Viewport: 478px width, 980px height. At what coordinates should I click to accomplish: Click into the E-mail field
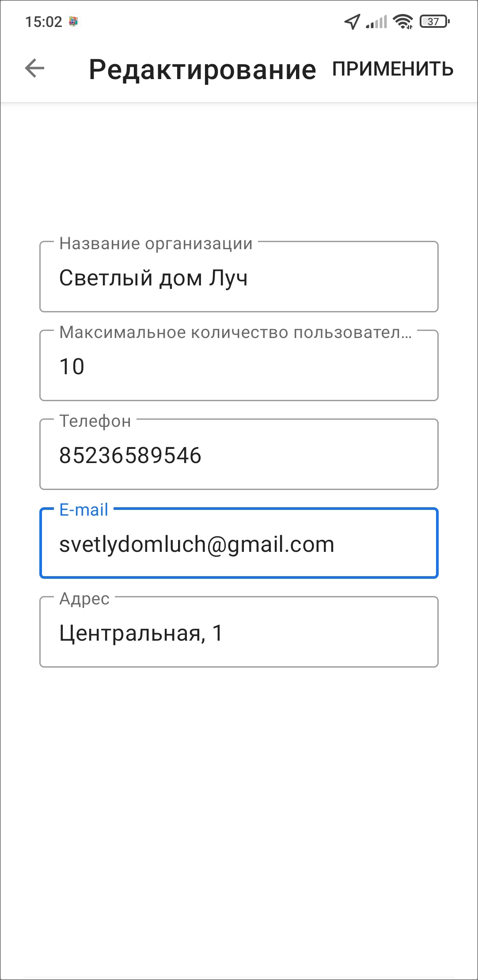[x=239, y=545]
